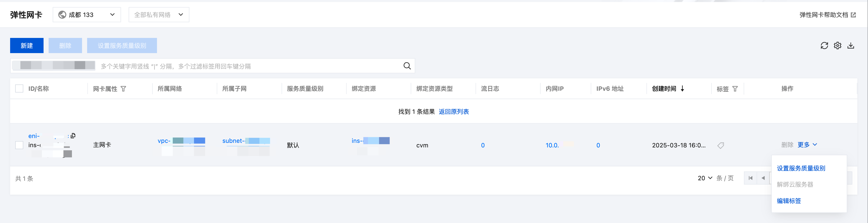Click 返回原列表 link
The image size is (868, 223).
pyautogui.click(x=453, y=112)
